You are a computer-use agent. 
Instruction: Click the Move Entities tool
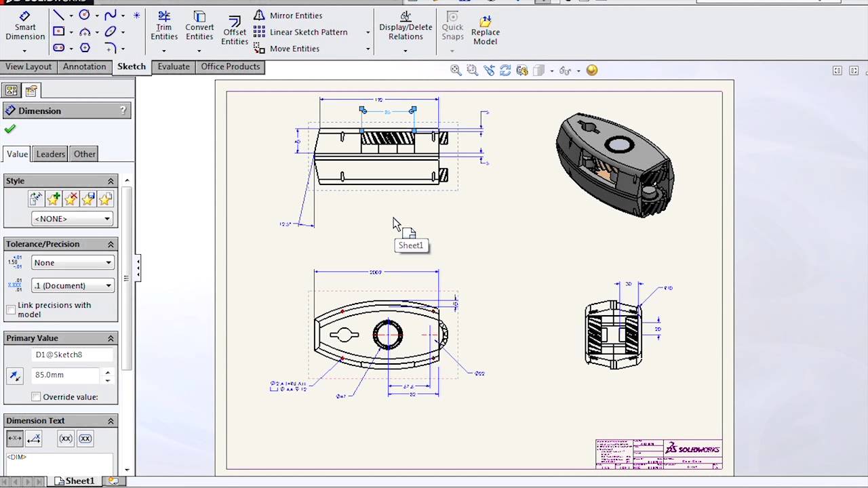click(x=286, y=49)
